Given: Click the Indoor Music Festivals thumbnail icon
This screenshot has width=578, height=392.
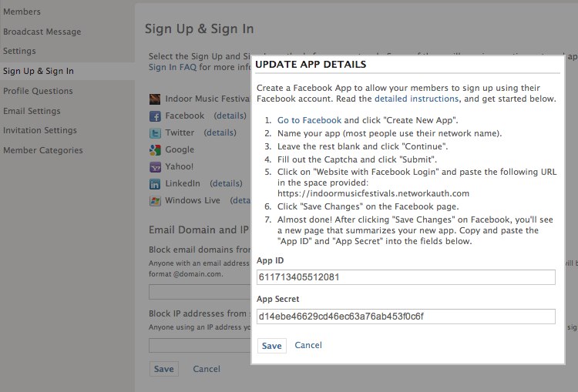Looking at the screenshot, I should (155, 99).
